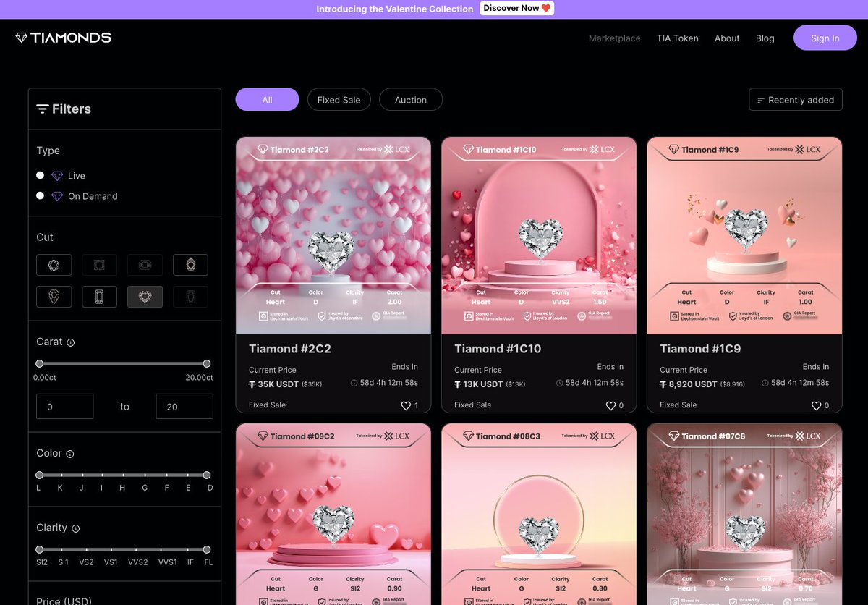Open the Carat info icon
Screen dimensions: 868x605
(71, 342)
